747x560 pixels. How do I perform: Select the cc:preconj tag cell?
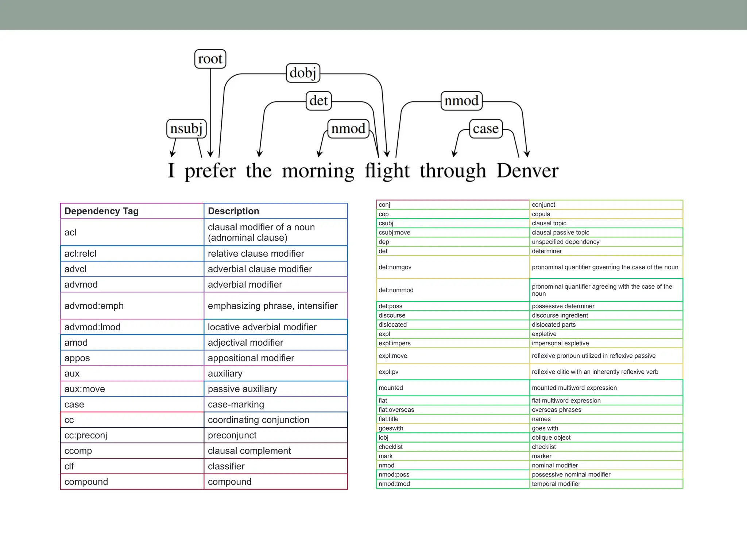(x=132, y=435)
